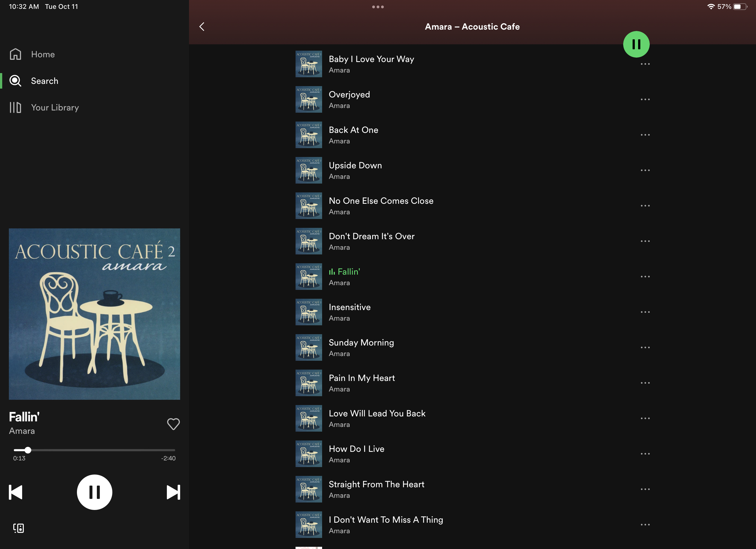The width and height of the screenshot is (756, 549).
Task: Open more options for I Don't Want To Miss A Thing
Action: tap(645, 525)
